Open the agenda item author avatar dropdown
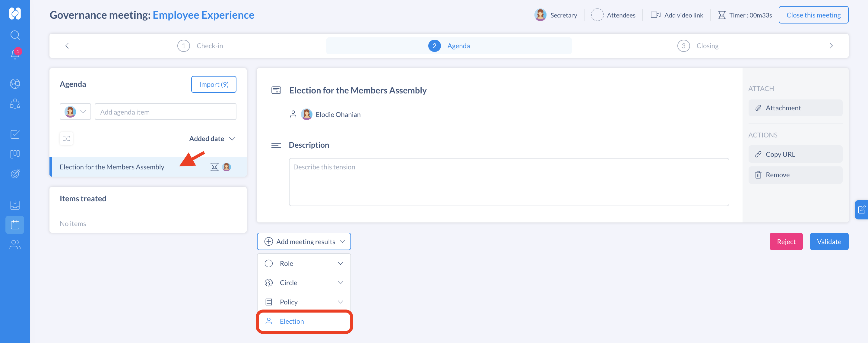This screenshot has width=868, height=343. click(x=75, y=112)
